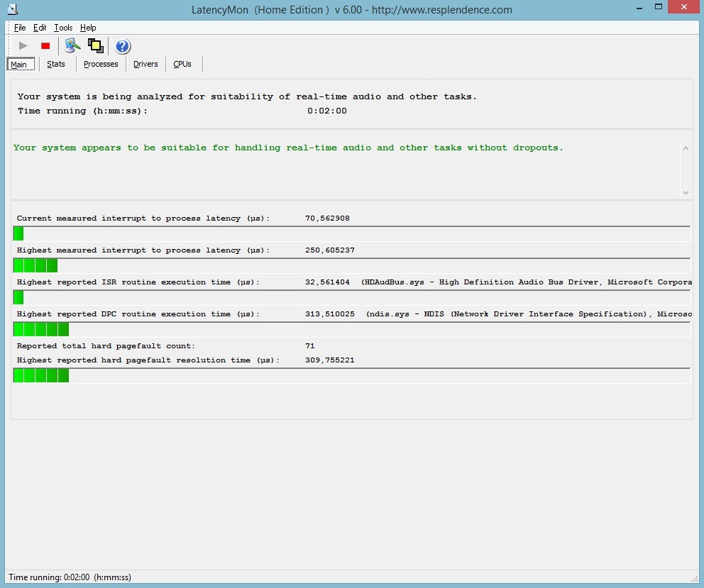Open the Tools menu
Screen dimensions: 704x588
point(63,28)
